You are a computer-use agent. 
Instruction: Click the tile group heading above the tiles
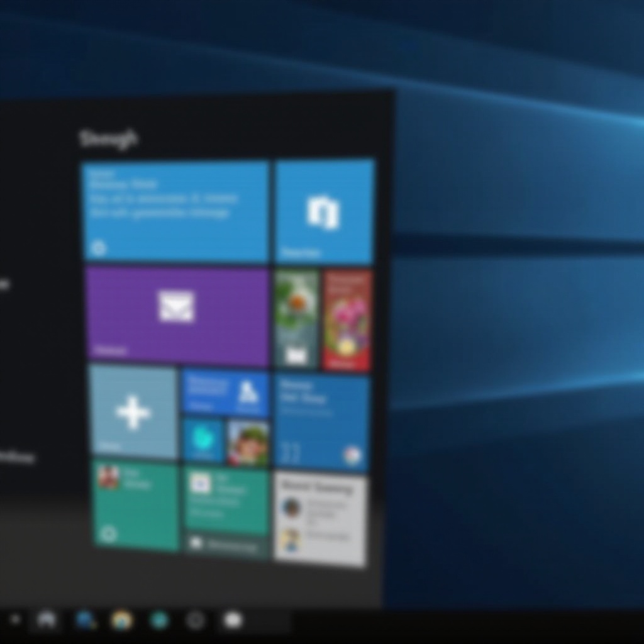click(108, 139)
